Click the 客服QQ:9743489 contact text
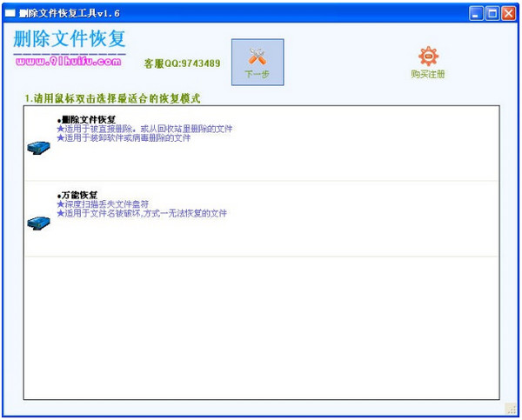The width and height of the screenshot is (522, 420). click(x=182, y=63)
